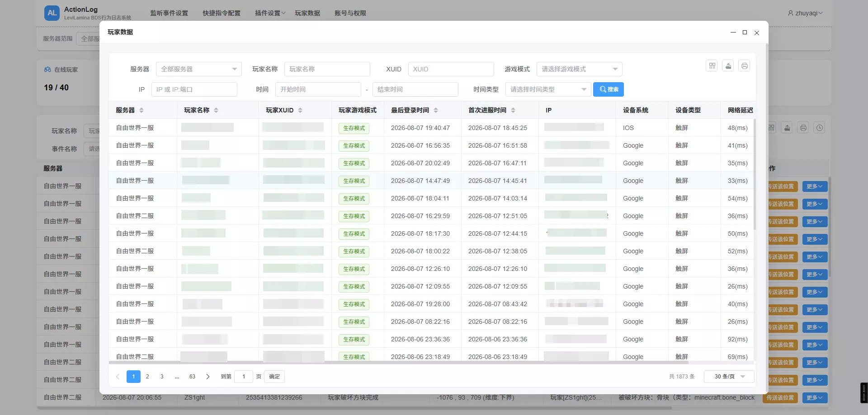Viewport: 868px width, 415px height.
Task: Click the IP 或 IP:端口 input
Action: point(194,89)
